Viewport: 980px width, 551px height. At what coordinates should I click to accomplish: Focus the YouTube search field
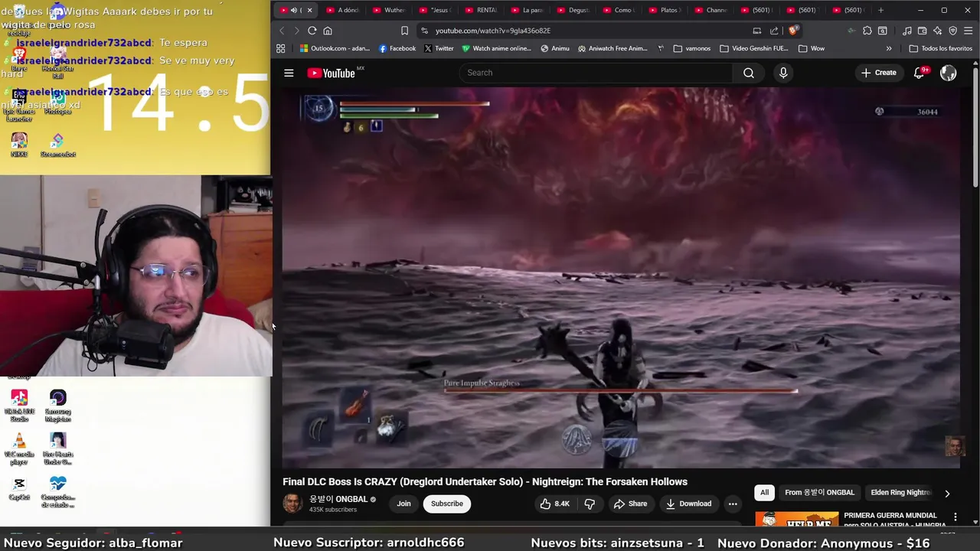(597, 73)
